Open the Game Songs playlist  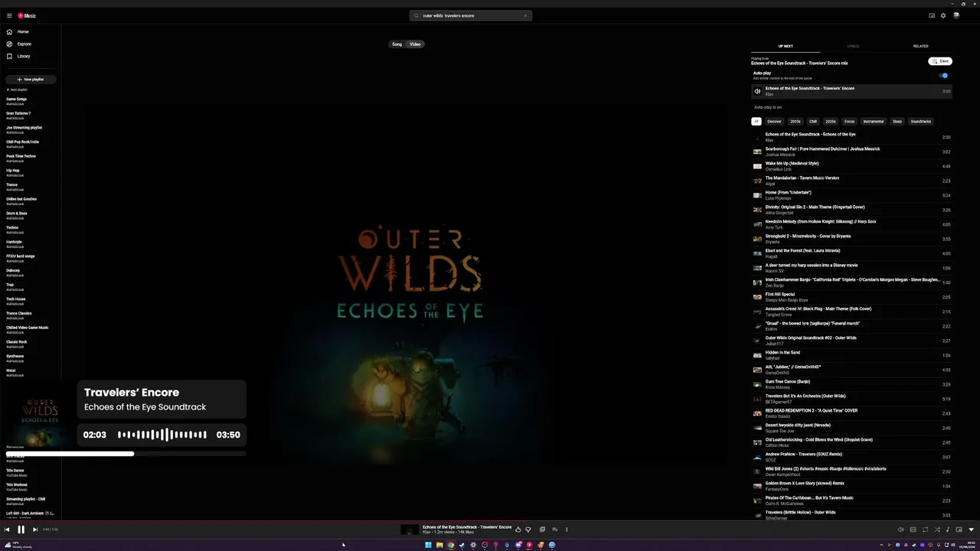[x=17, y=99]
